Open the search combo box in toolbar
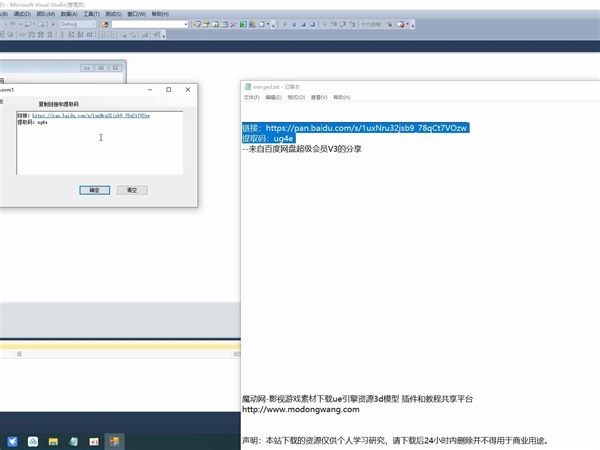Viewport: 600px width, 450px height. click(x=150, y=24)
